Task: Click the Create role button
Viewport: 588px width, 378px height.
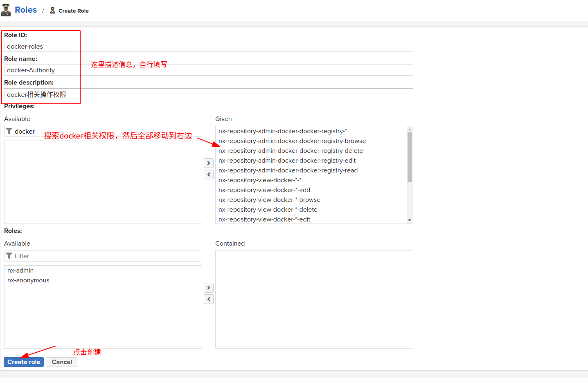Action: (x=24, y=362)
